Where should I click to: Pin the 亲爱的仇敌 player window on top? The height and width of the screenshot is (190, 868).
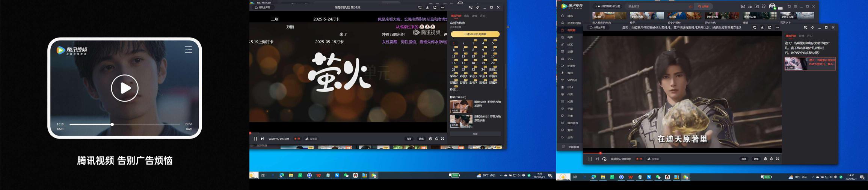click(478, 7)
